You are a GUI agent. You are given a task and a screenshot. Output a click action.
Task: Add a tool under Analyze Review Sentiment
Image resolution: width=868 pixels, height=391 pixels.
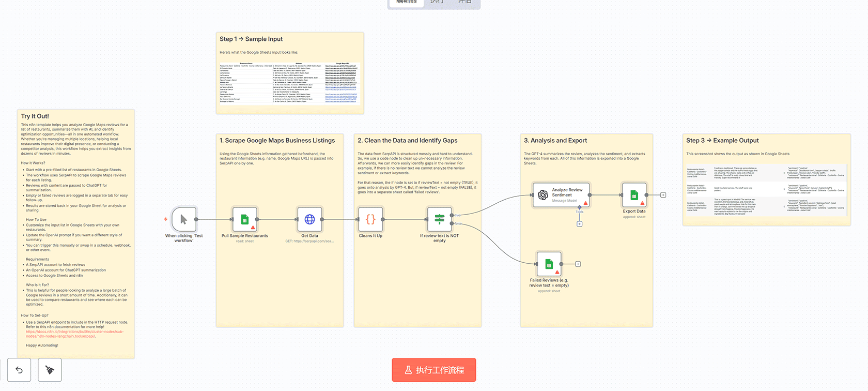click(x=579, y=224)
